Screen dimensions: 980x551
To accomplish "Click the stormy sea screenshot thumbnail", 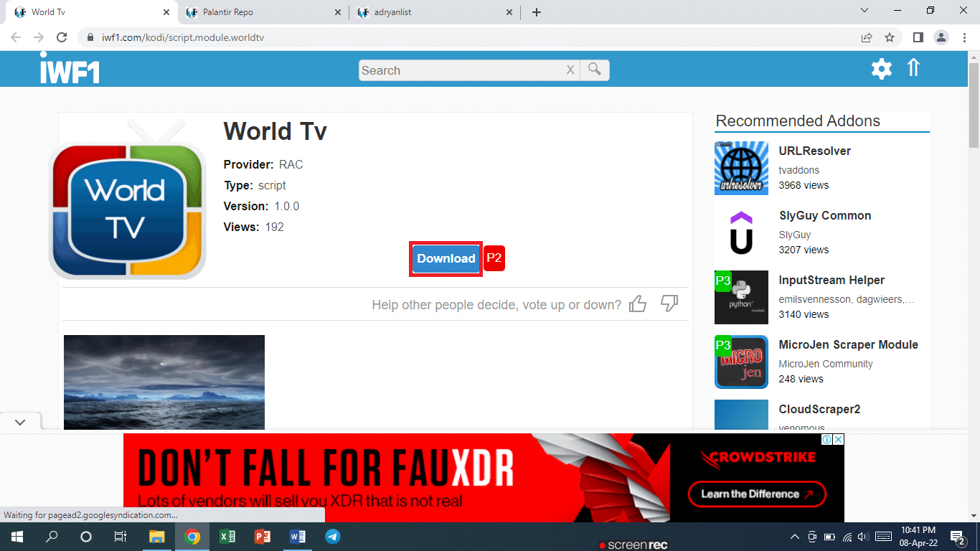I will pyautogui.click(x=164, y=382).
